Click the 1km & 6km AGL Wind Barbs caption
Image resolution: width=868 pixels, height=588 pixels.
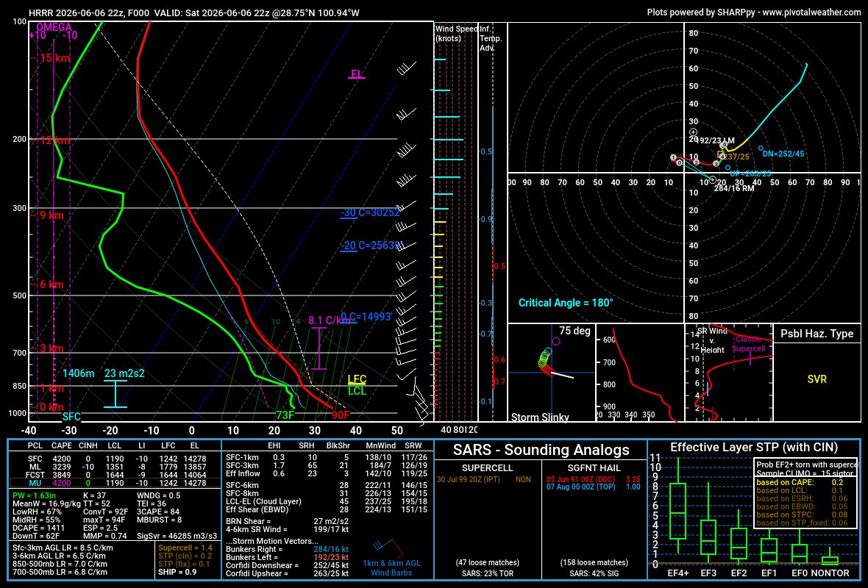point(391,568)
